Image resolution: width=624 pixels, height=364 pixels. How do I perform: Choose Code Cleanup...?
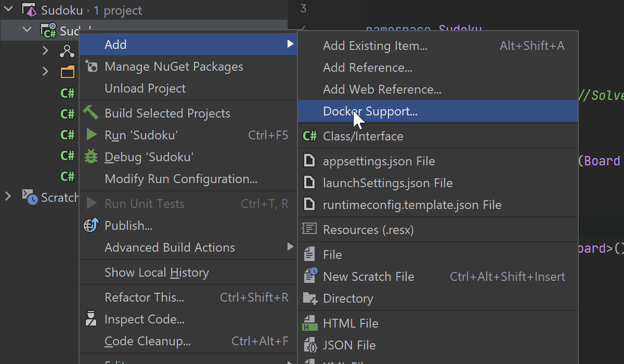188,341
